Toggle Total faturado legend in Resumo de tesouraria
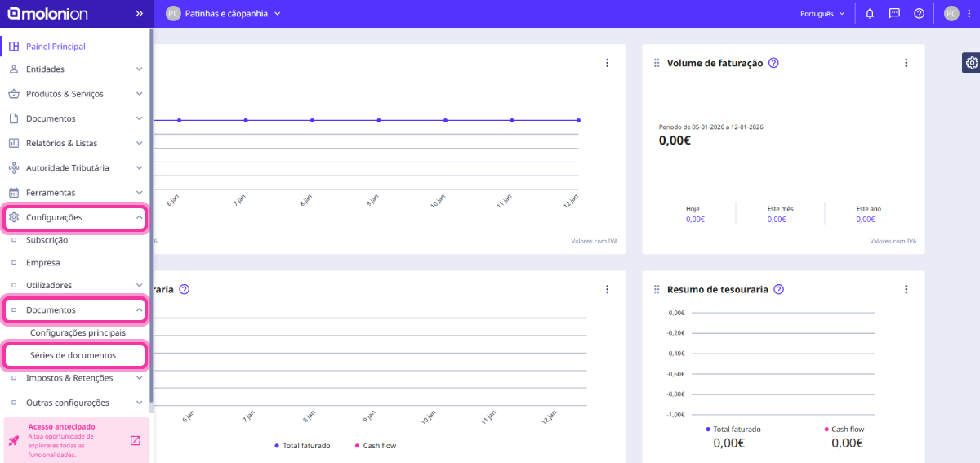Screen dimensions: 980x463 click(x=733, y=429)
